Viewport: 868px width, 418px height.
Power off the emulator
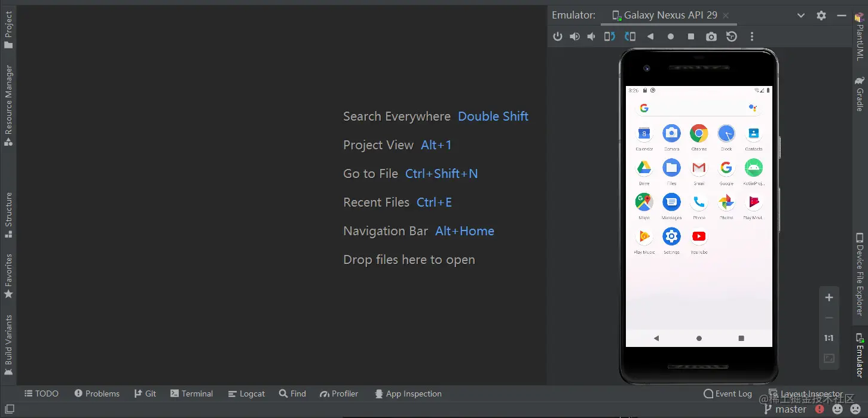(x=558, y=36)
